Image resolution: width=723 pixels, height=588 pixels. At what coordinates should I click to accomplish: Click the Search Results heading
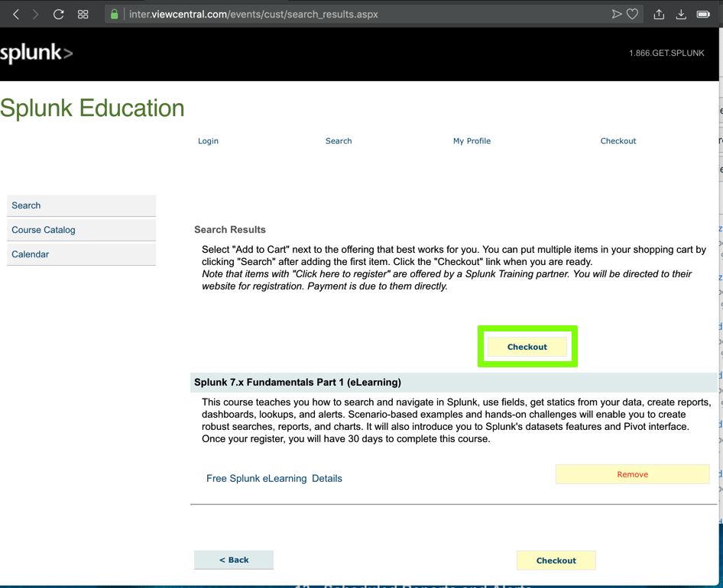tap(229, 230)
